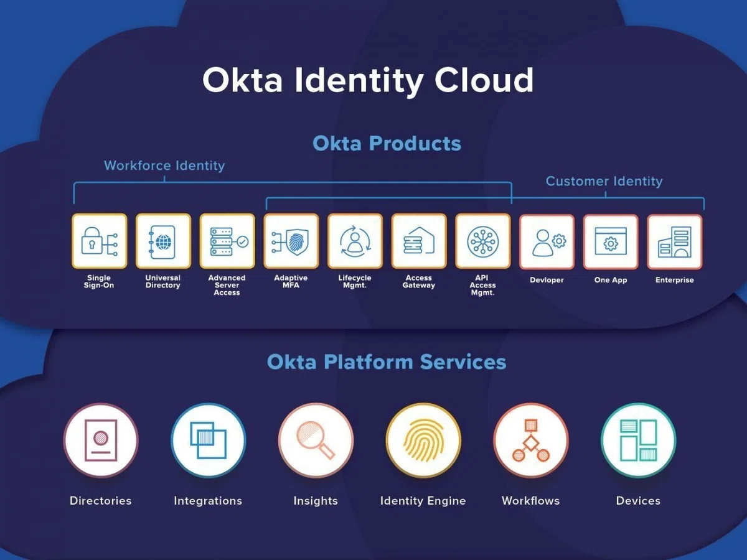Screen dimensions: 747x560
Task: Select the Universal Directory globe book icon
Action: 163,241
